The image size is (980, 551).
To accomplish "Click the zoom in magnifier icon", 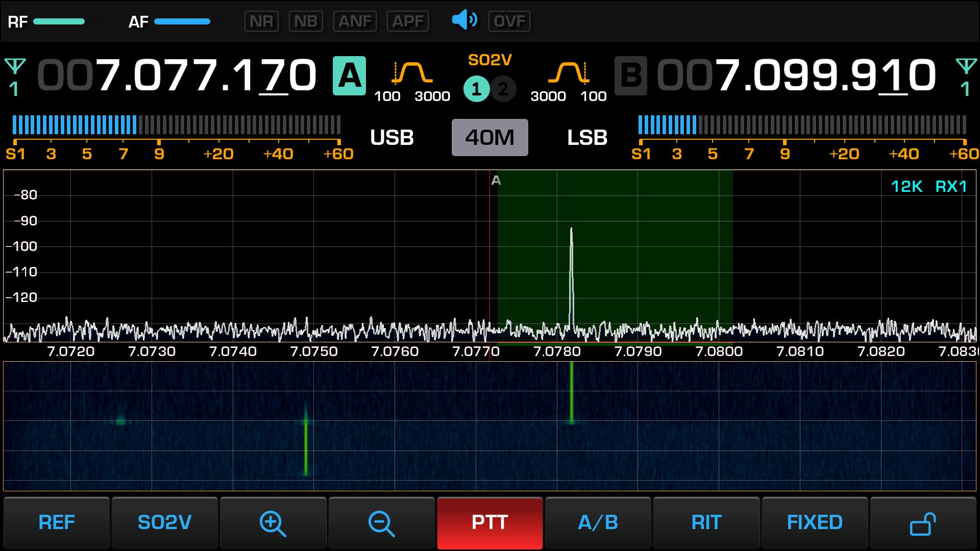I will point(273,523).
